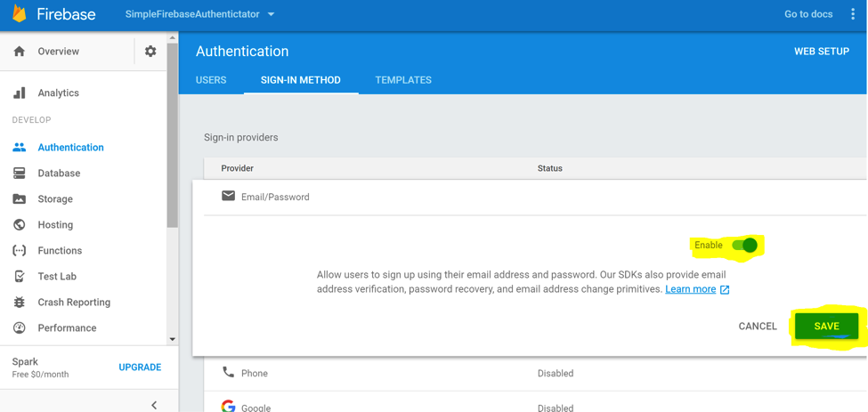This screenshot has height=412, width=868.
Task: Click the Phone provider icon
Action: pyautogui.click(x=228, y=372)
